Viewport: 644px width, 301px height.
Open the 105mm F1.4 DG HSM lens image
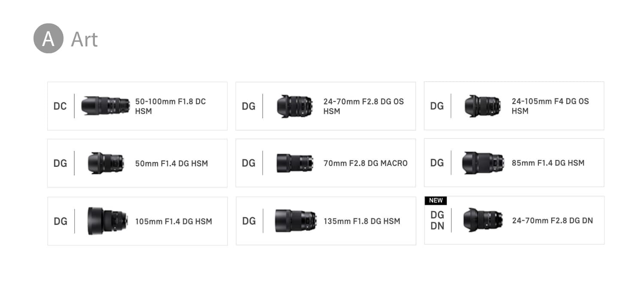107,221
